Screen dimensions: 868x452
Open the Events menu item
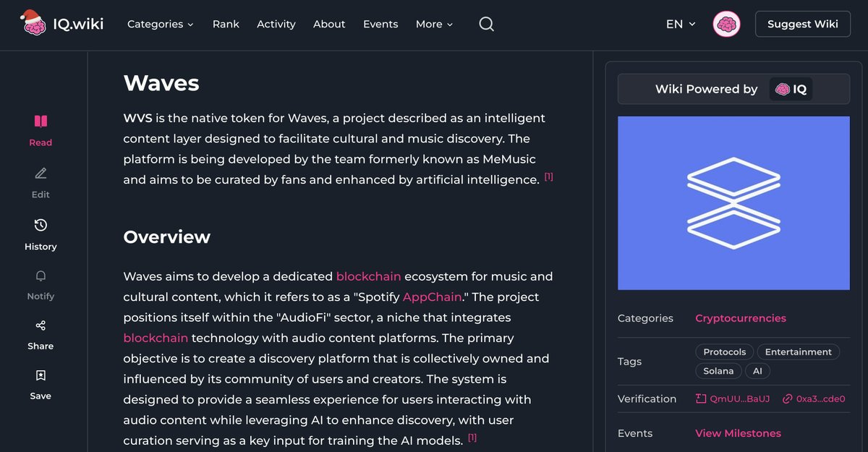[x=380, y=24]
